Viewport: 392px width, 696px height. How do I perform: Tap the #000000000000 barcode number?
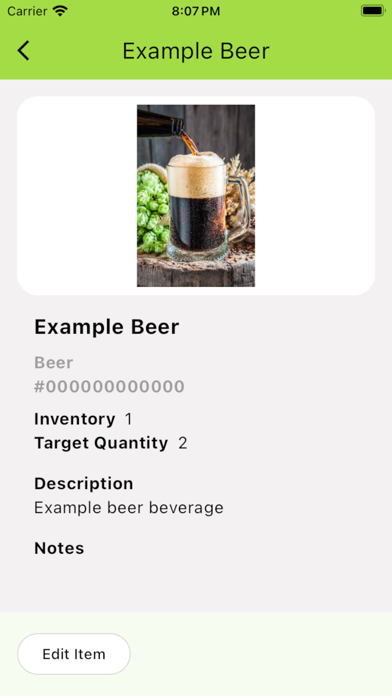click(x=109, y=387)
